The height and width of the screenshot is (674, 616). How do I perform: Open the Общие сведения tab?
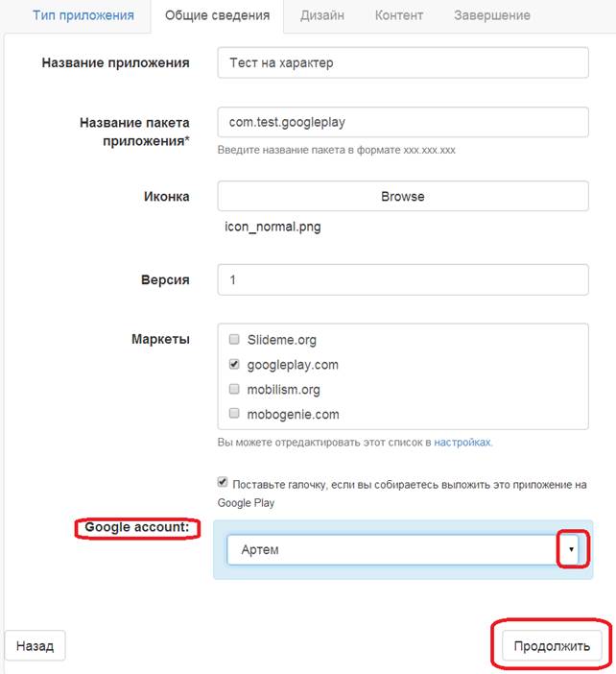click(x=217, y=15)
